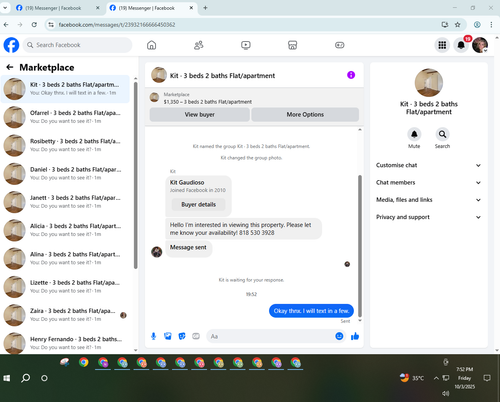Record a voice clip with microphone icon
This screenshot has width=500, height=402.
[153, 336]
